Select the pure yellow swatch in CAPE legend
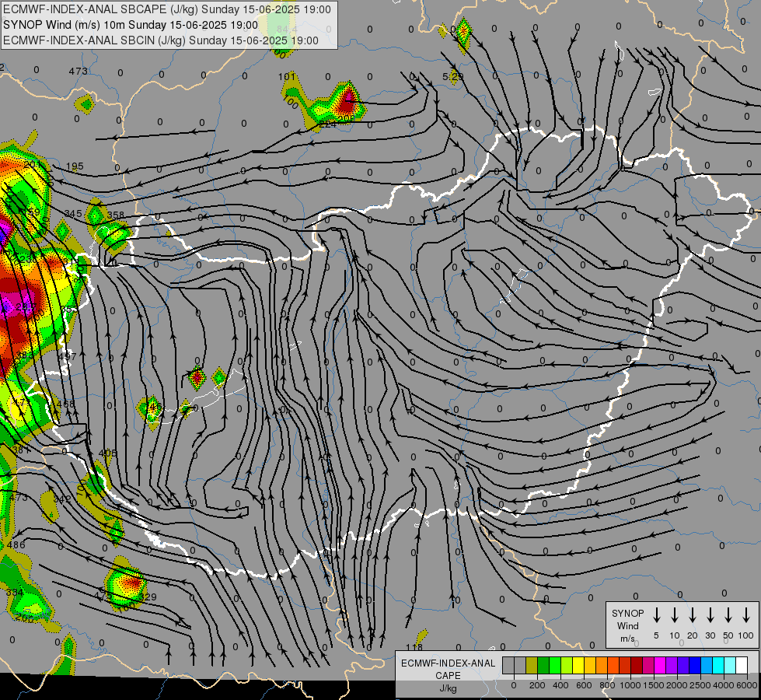761x700 pixels. [578, 665]
